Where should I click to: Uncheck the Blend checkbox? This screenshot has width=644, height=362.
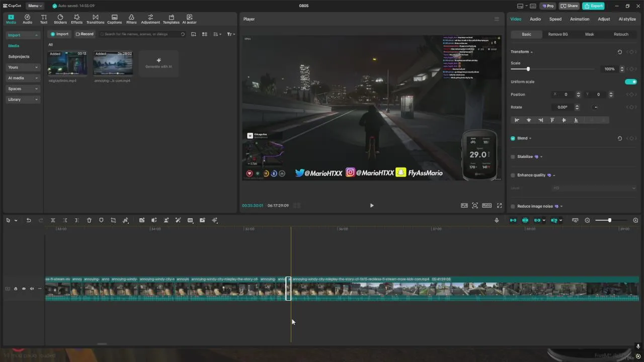point(513,138)
